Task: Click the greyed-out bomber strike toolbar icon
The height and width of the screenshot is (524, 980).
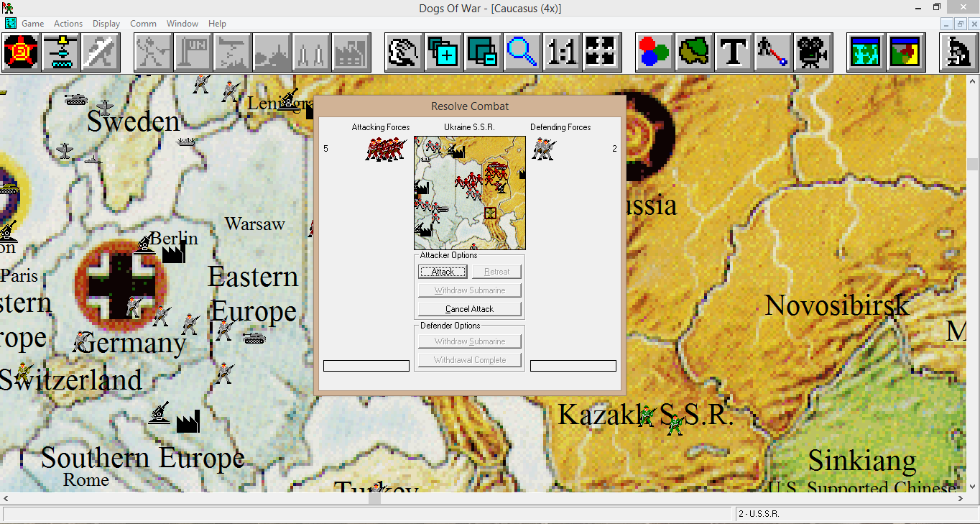Action: click(x=233, y=52)
